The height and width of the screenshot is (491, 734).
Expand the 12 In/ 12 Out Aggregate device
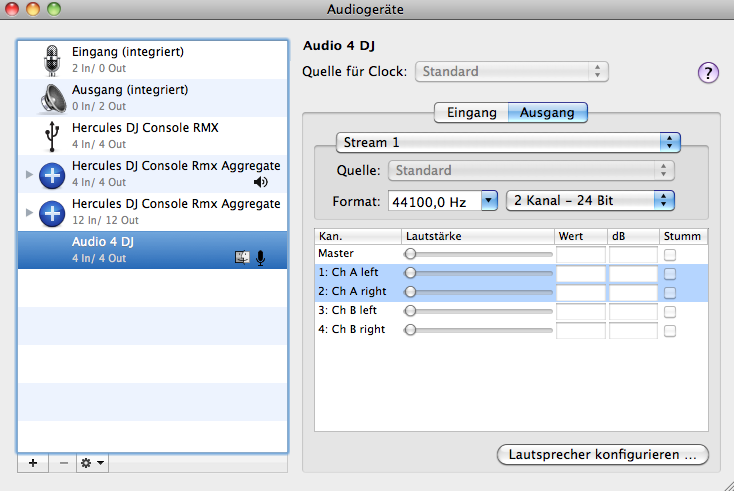pyautogui.click(x=29, y=212)
